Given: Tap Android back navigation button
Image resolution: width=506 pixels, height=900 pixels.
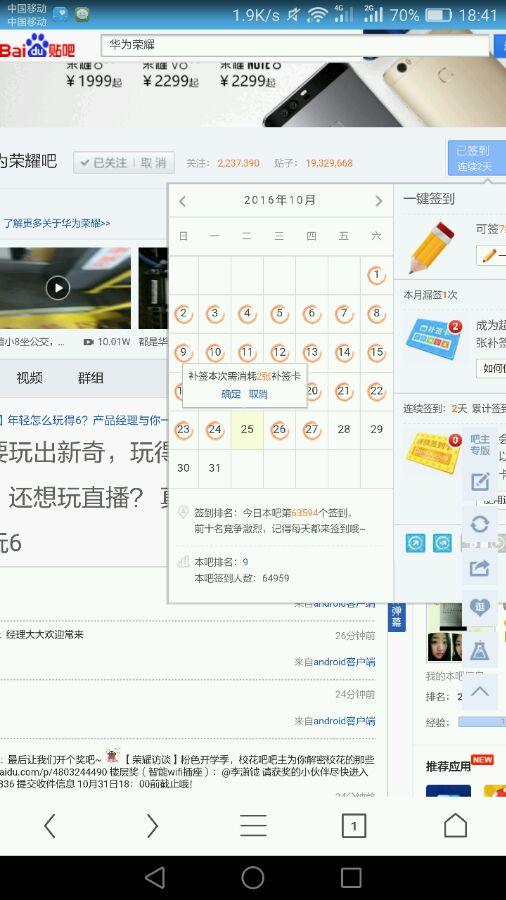Looking at the screenshot, I should 155,878.
